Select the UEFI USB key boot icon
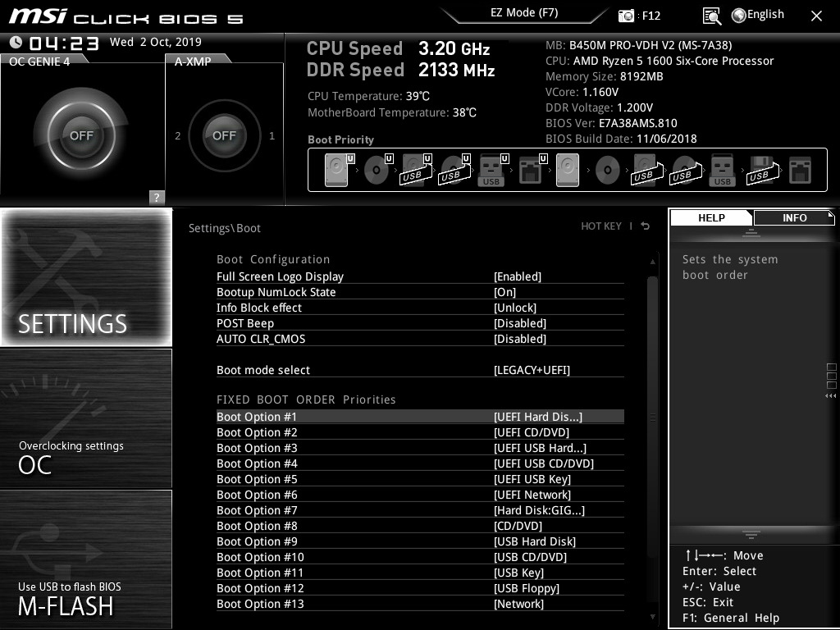 click(493, 170)
